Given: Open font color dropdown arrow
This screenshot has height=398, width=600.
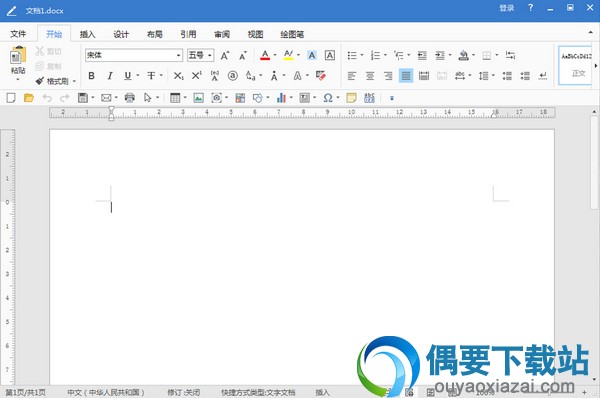Looking at the screenshot, I should point(275,55).
